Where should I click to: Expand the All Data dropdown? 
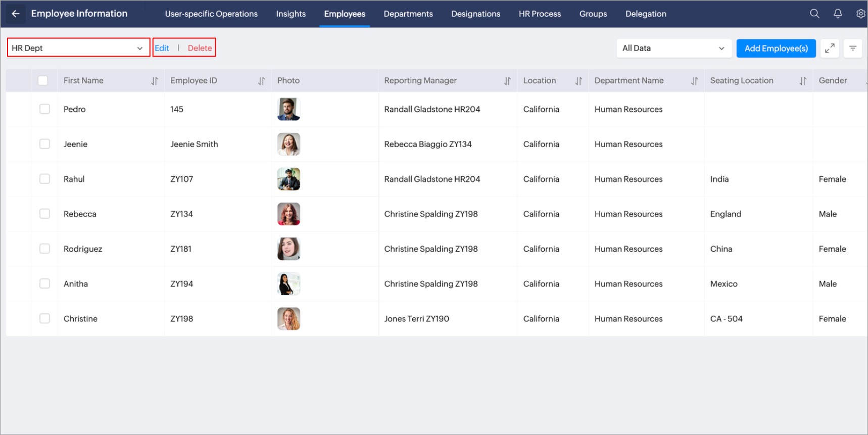[x=673, y=49]
